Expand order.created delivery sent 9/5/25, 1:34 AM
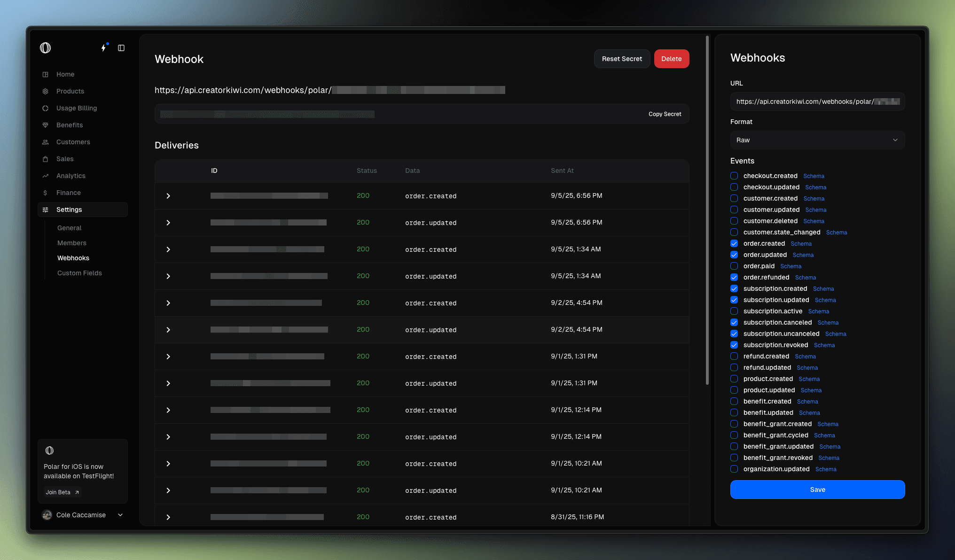The height and width of the screenshot is (560, 955). click(x=168, y=249)
